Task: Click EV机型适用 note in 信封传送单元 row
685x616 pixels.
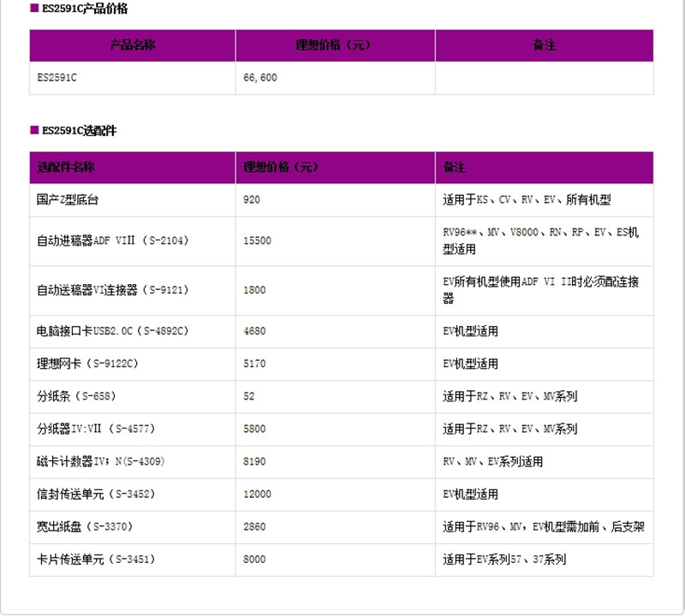Action: click(470, 495)
